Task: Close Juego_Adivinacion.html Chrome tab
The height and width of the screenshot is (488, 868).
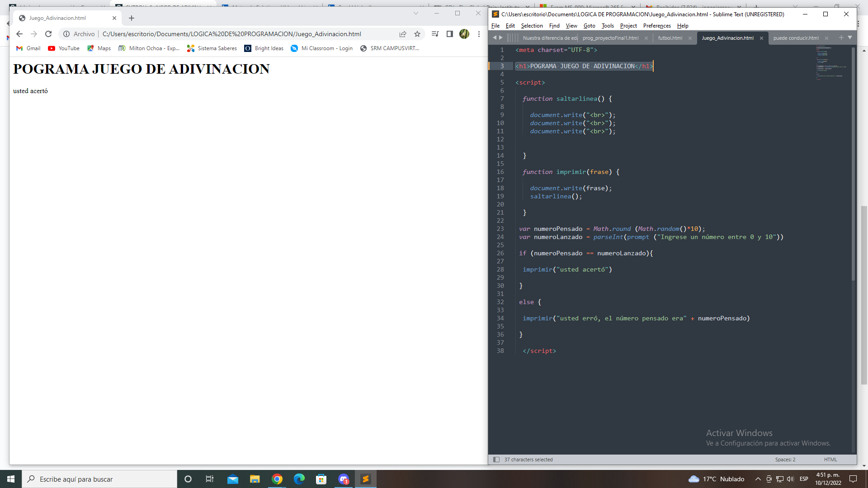Action: 114,18
